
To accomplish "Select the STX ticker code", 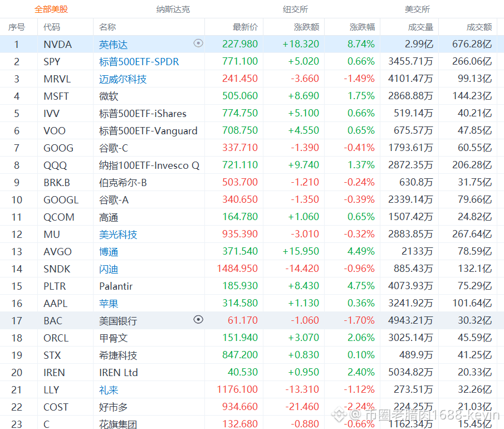I will 52,355.
